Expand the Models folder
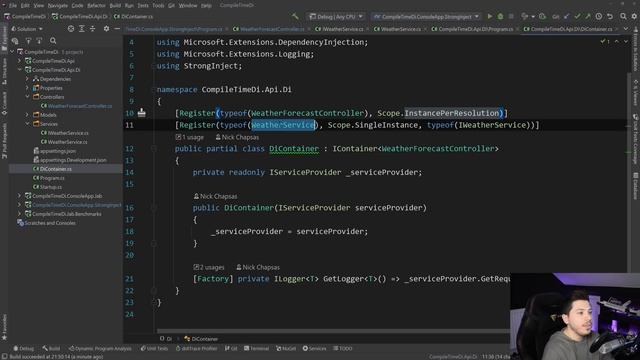This screenshot has height=360, width=640. click(27, 115)
